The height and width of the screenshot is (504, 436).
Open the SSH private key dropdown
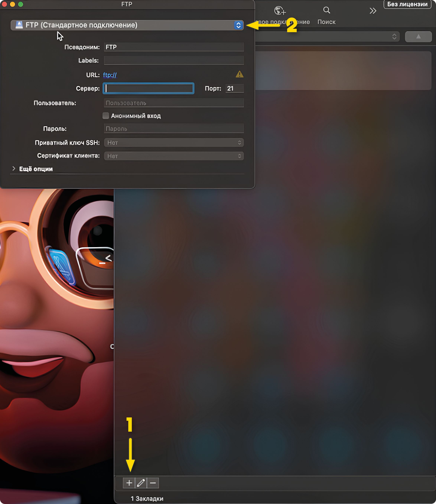pos(174,143)
